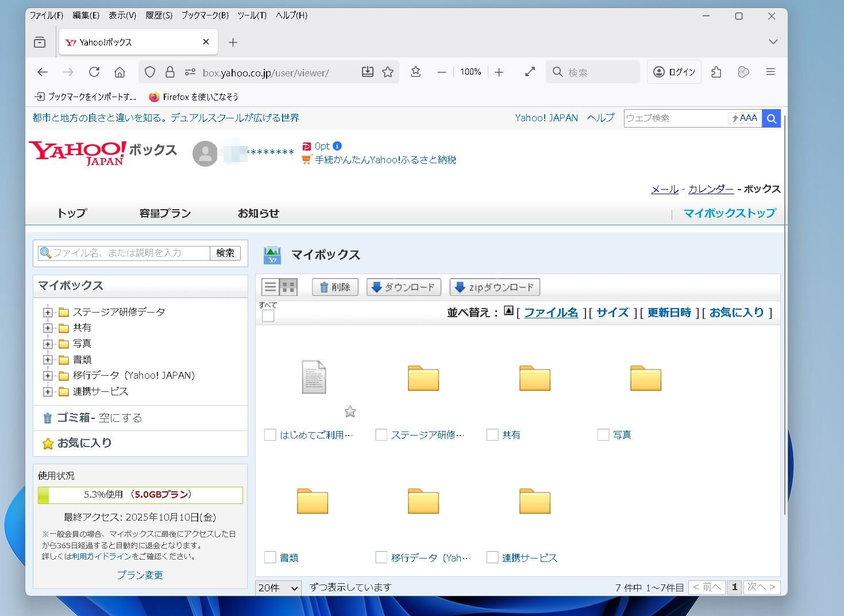Bookmark this page with star icon
844x616 pixels.
[388, 72]
